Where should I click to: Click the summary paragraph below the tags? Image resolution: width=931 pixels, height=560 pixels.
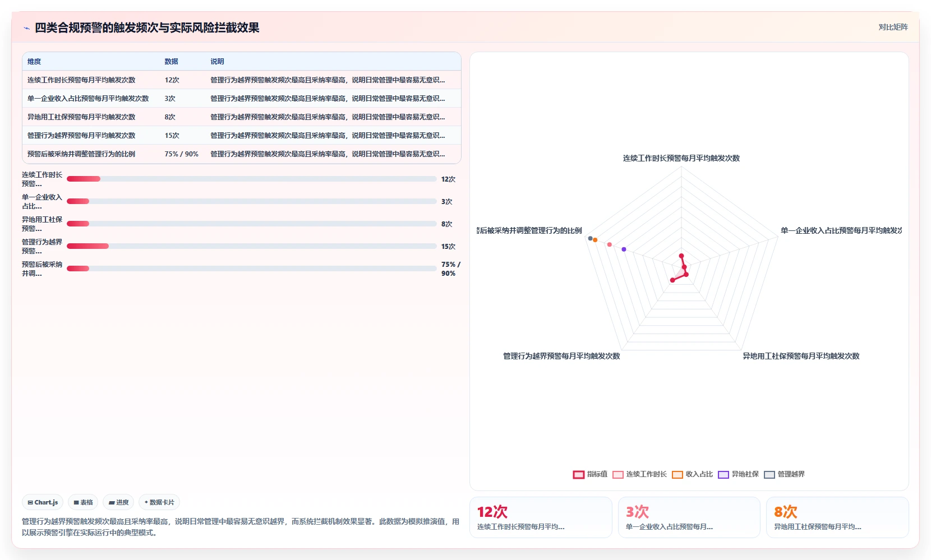pos(241,527)
